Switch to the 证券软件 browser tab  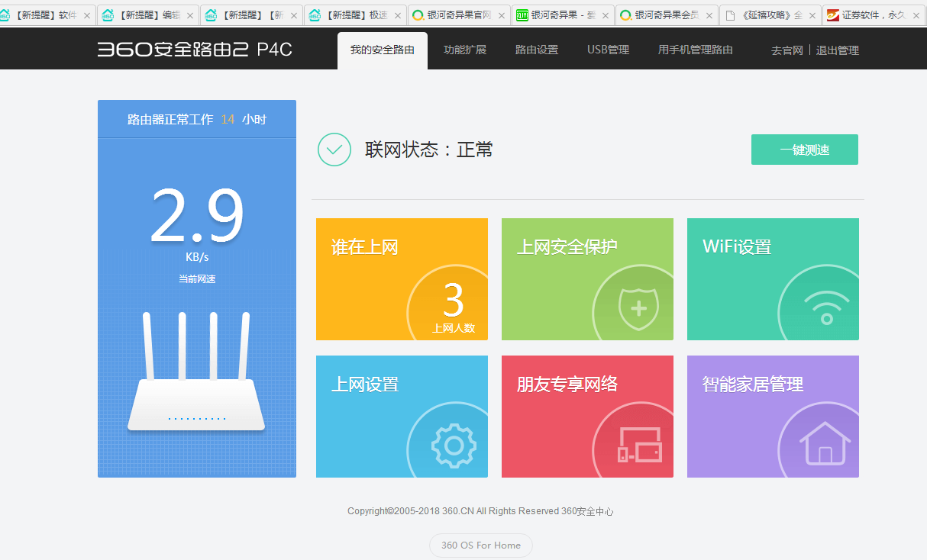click(872, 15)
